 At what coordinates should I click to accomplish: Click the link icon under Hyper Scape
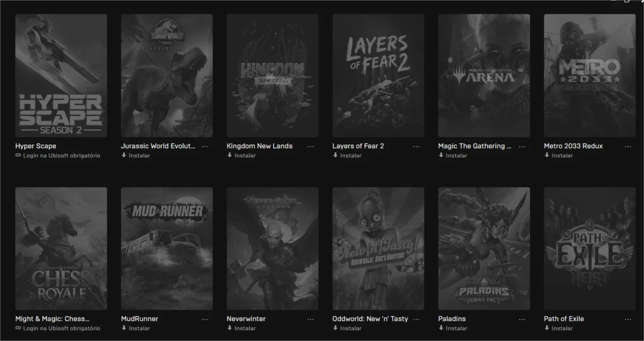pos(18,155)
